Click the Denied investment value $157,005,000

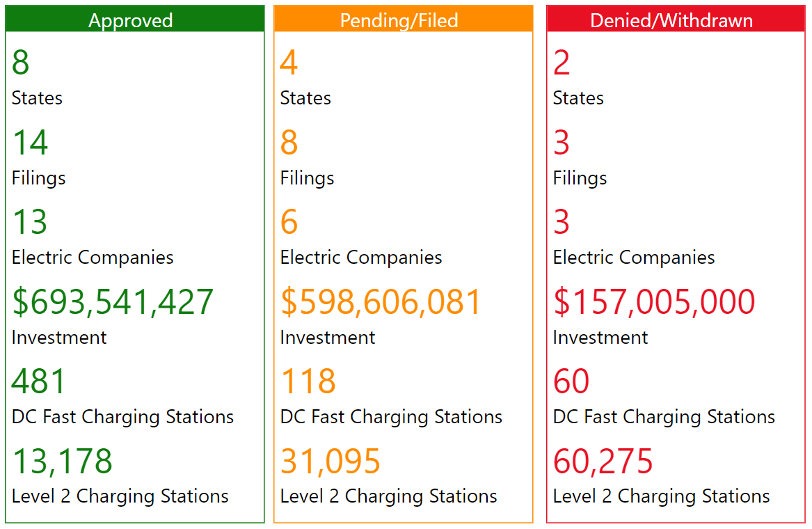pos(654,302)
